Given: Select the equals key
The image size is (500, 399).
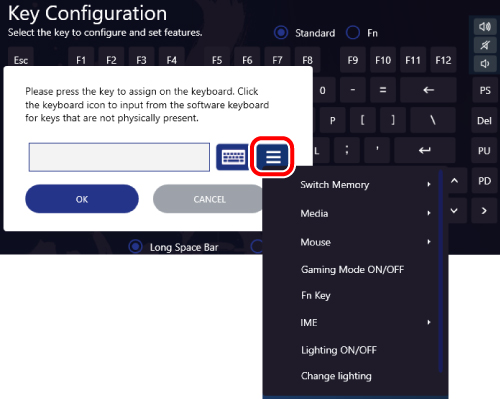Looking at the screenshot, I should 383,90.
